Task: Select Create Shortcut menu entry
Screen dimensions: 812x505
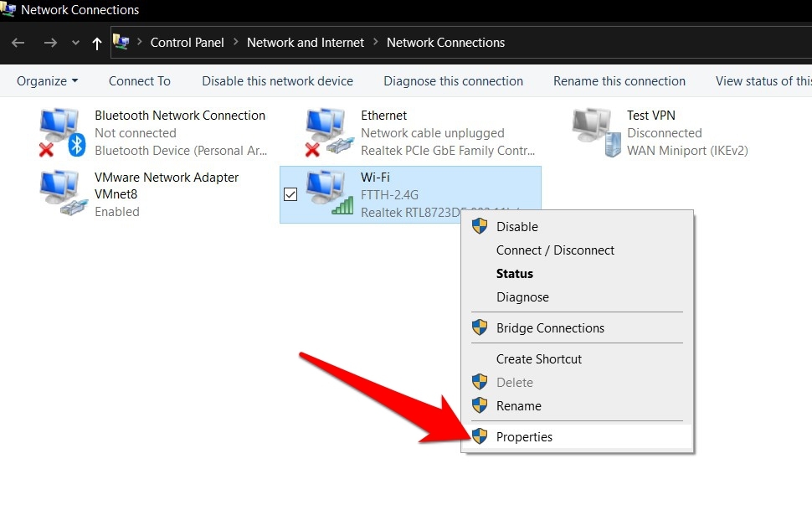Action: pos(577,359)
